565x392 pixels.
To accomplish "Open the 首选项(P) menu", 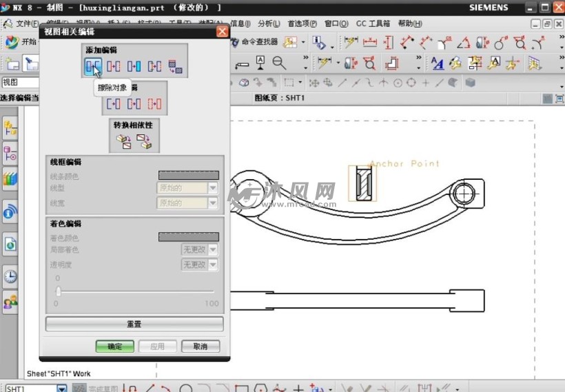I will pyautogui.click(x=302, y=24).
